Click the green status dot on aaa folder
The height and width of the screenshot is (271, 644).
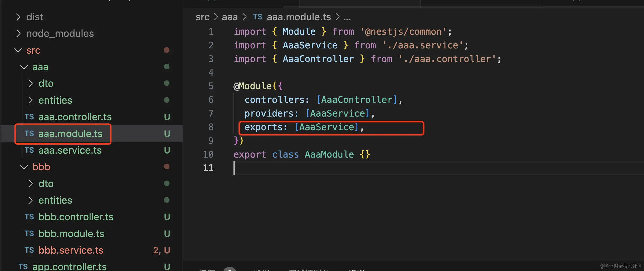[167, 67]
